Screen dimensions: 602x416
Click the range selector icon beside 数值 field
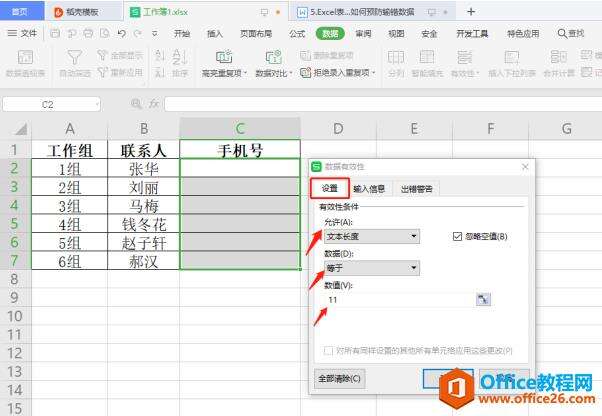[484, 299]
